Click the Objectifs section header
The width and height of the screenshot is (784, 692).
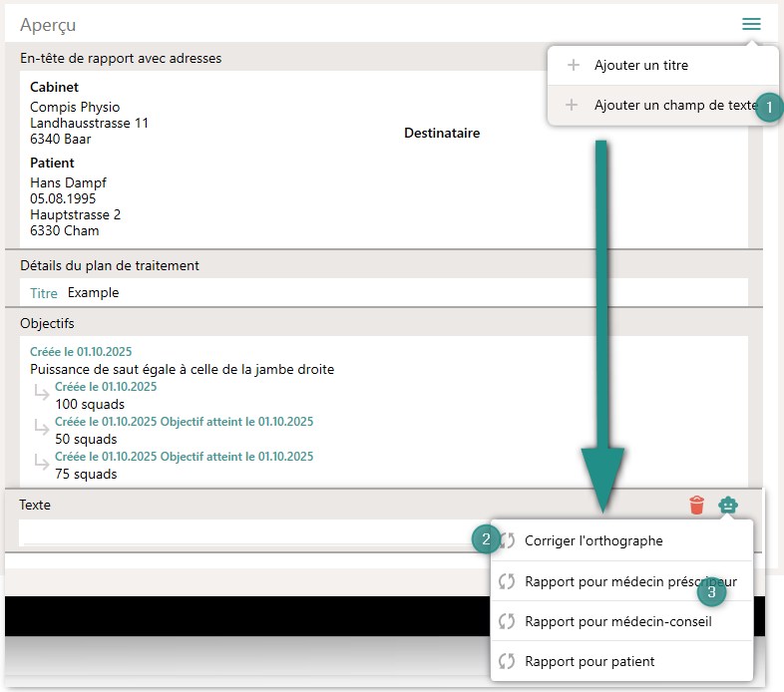coord(47,323)
